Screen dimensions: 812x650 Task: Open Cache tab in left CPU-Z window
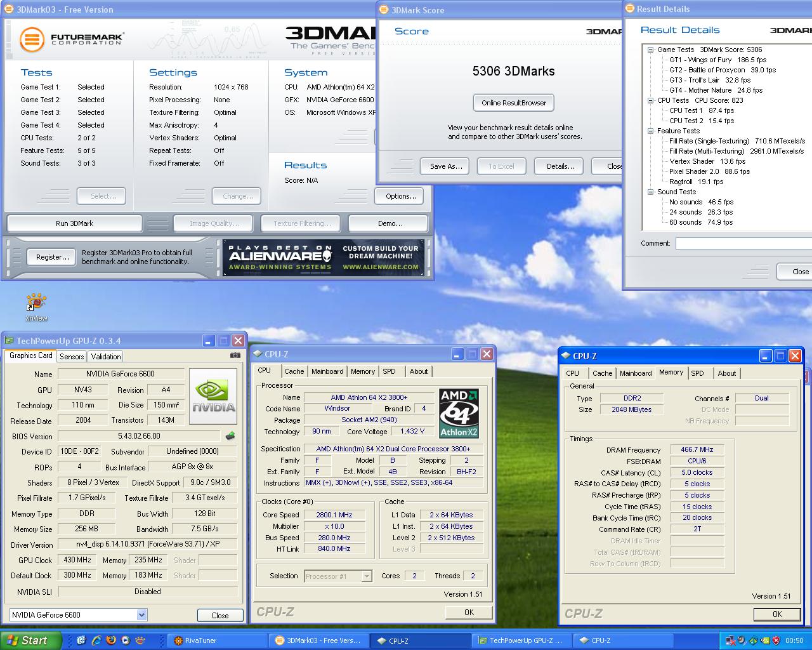(294, 371)
